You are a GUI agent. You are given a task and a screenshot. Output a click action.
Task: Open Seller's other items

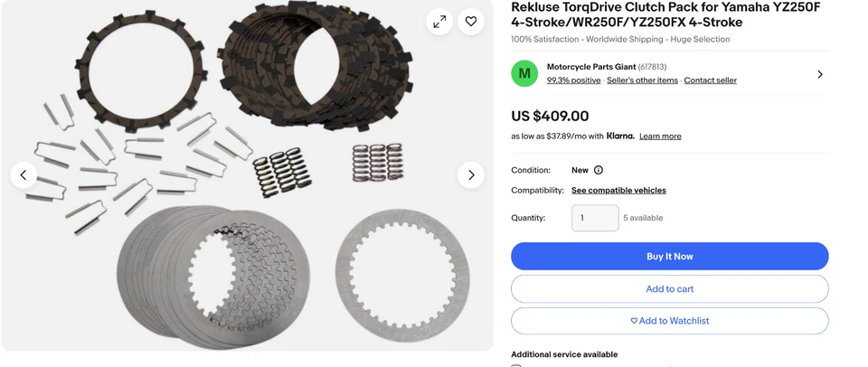(642, 80)
